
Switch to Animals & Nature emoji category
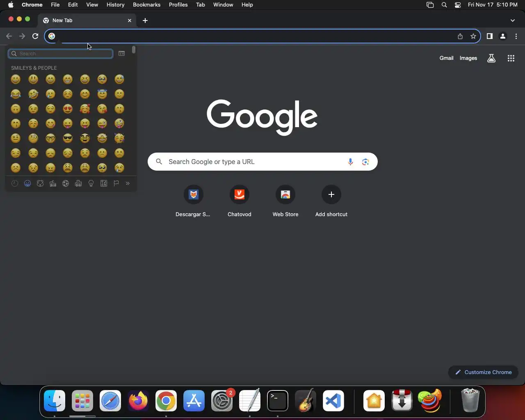(40, 183)
